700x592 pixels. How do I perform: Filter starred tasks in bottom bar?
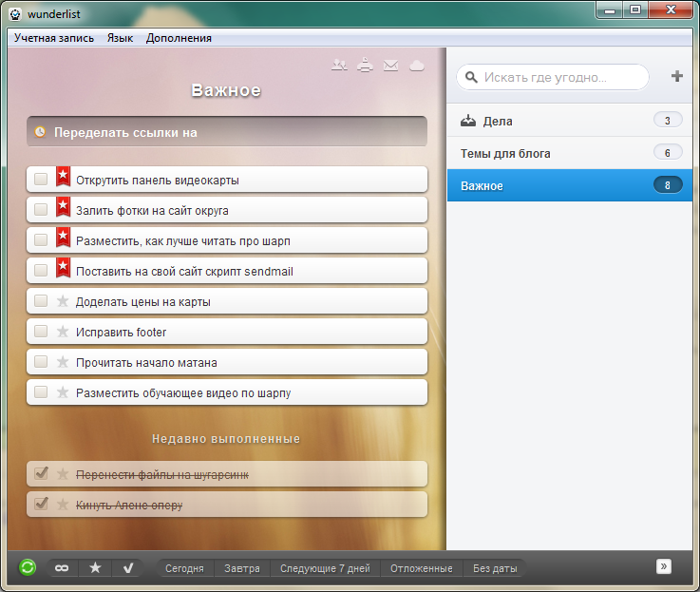click(95, 568)
